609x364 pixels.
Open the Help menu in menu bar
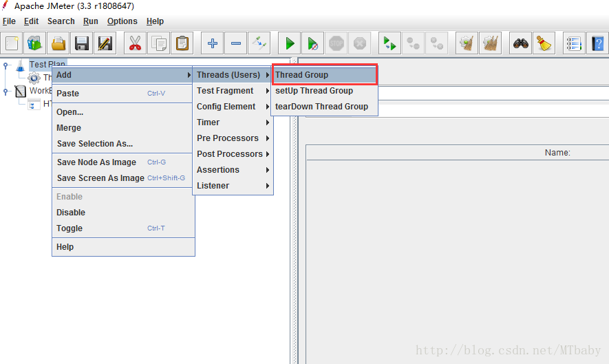tap(155, 21)
